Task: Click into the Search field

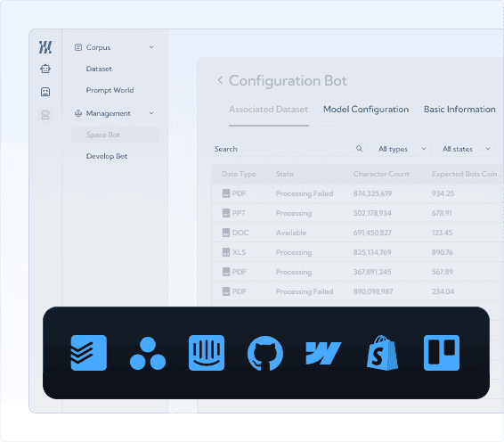Action: [289, 149]
